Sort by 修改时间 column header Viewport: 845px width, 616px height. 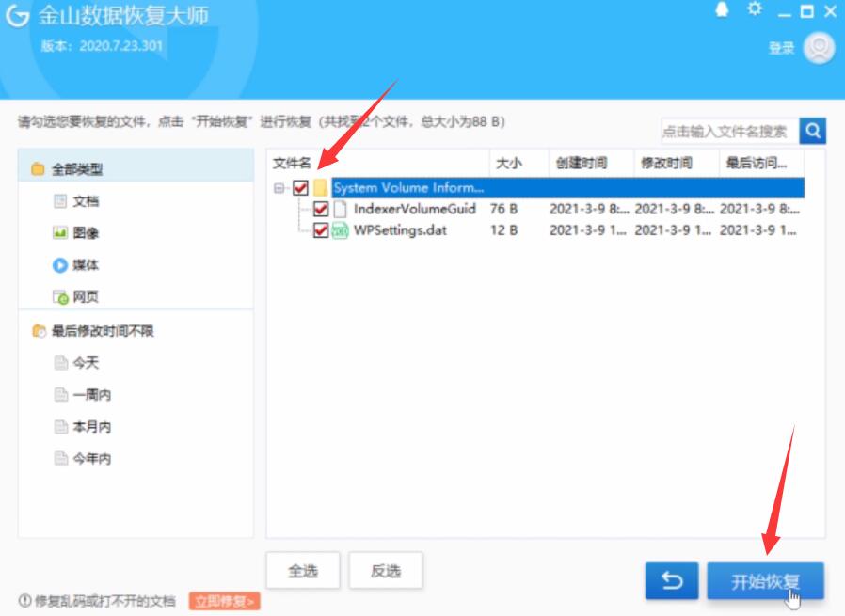coord(677,163)
